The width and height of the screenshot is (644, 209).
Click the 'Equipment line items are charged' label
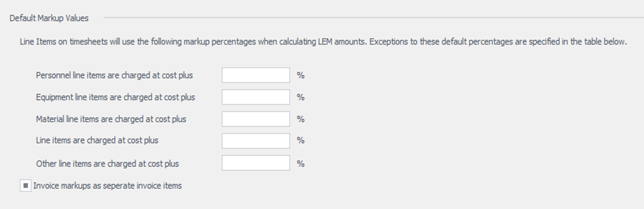point(115,97)
